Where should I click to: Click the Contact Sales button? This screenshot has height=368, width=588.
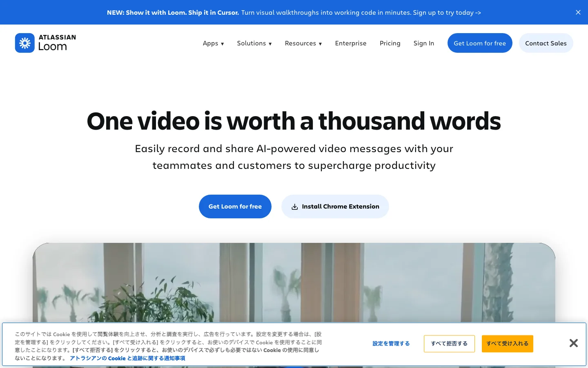546,43
